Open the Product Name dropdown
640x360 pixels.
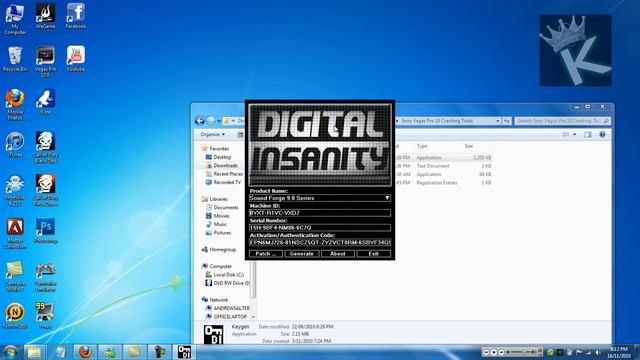(x=387, y=198)
